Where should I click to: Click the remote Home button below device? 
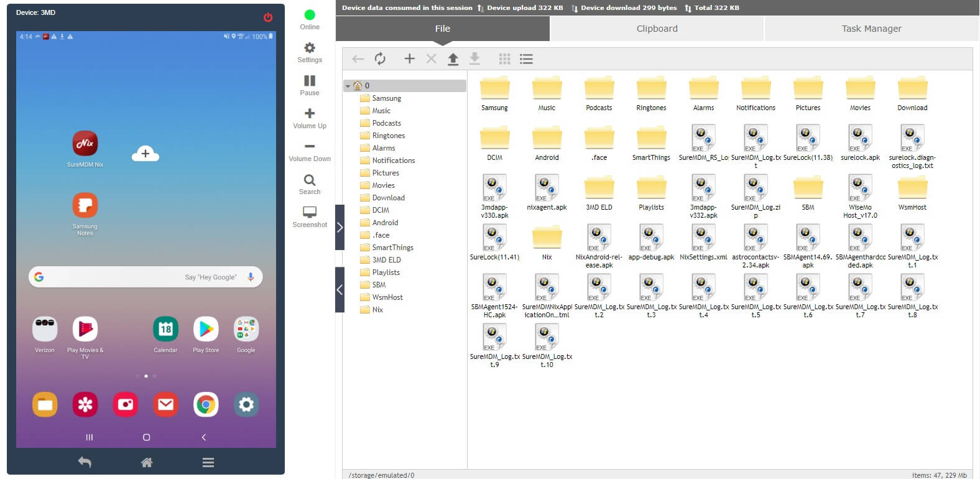point(147,462)
